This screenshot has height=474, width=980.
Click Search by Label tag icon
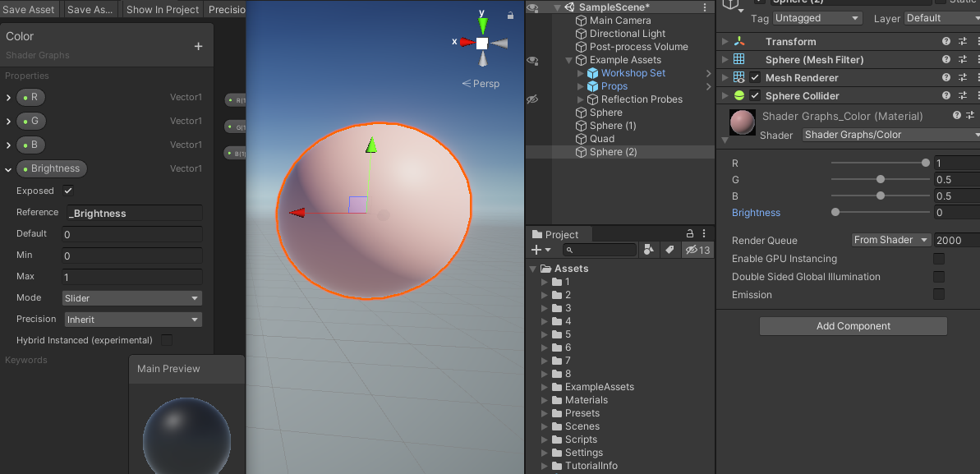tap(670, 250)
